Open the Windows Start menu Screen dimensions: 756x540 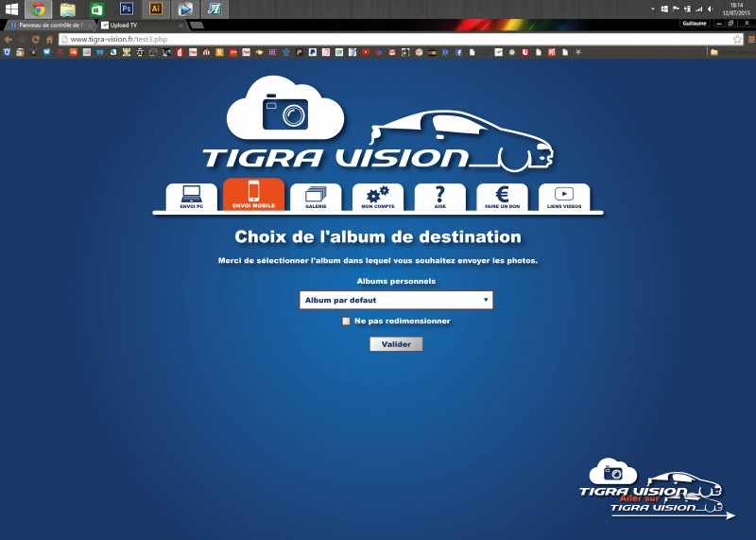pos(11,9)
